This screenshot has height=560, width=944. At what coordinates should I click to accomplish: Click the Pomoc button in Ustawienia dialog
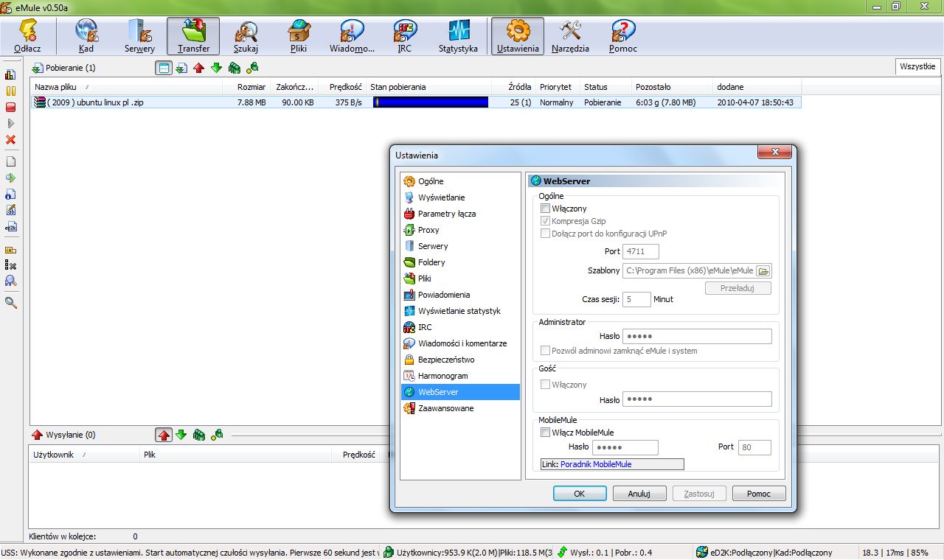coord(759,494)
